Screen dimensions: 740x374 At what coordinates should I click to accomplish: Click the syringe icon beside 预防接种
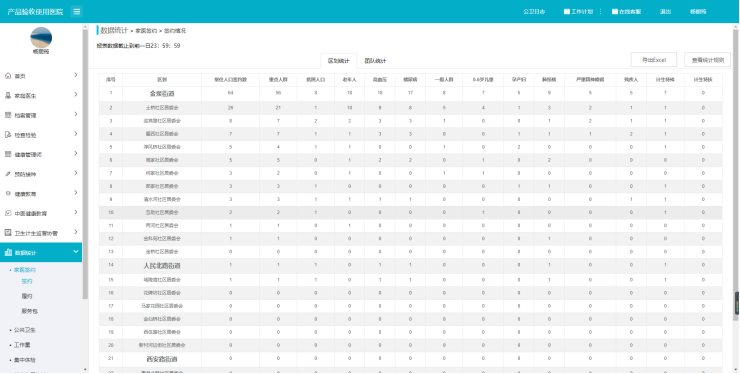(x=8, y=174)
